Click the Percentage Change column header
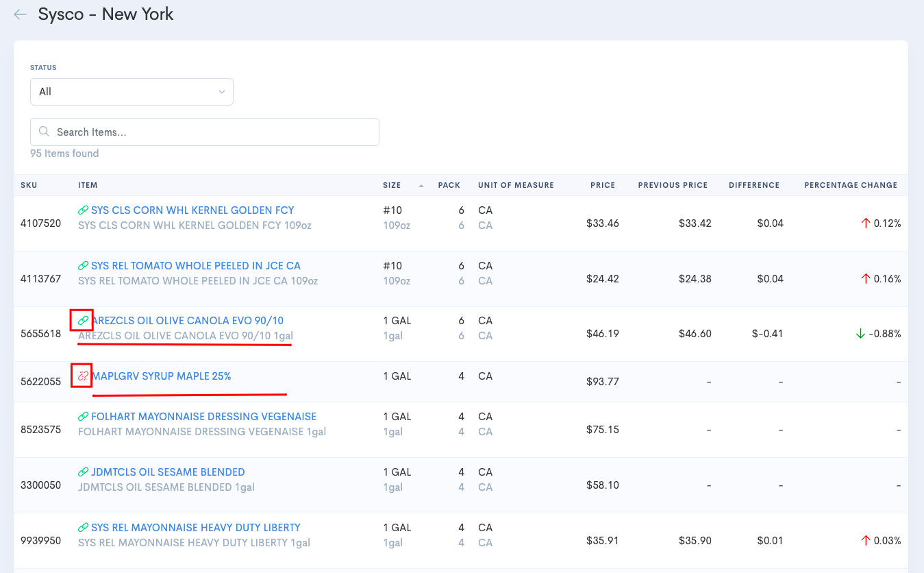The width and height of the screenshot is (924, 573). pyautogui.click(x=850, y=185)
